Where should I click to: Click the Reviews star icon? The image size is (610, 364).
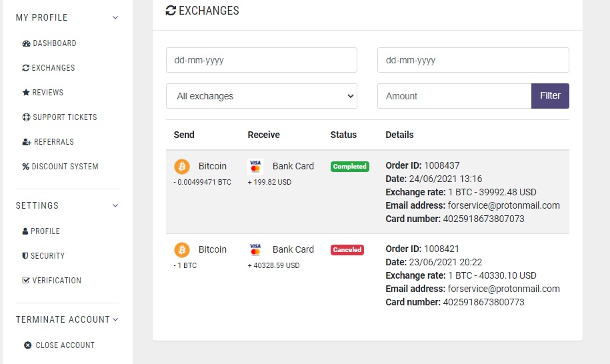pos(26,93)
